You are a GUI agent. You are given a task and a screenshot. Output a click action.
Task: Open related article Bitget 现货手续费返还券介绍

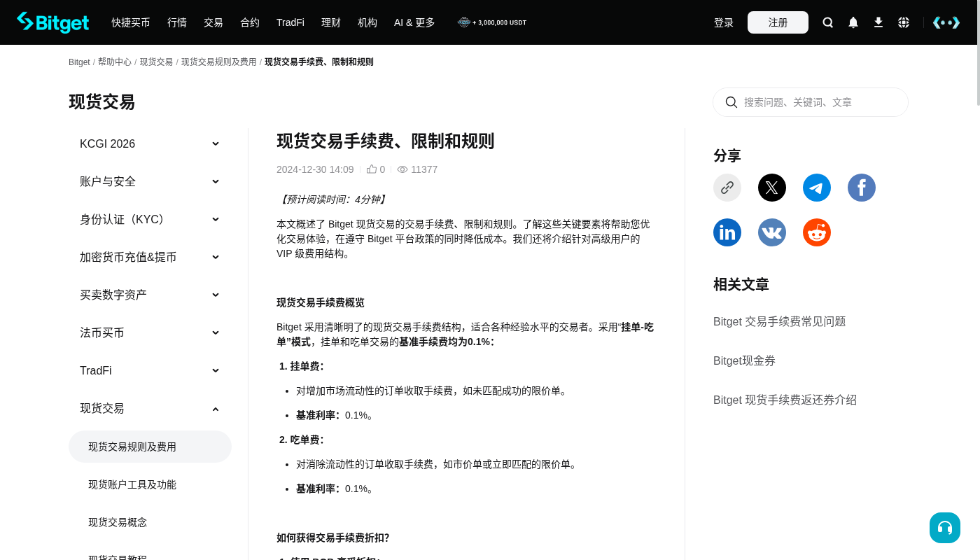[x=785, y=400]
